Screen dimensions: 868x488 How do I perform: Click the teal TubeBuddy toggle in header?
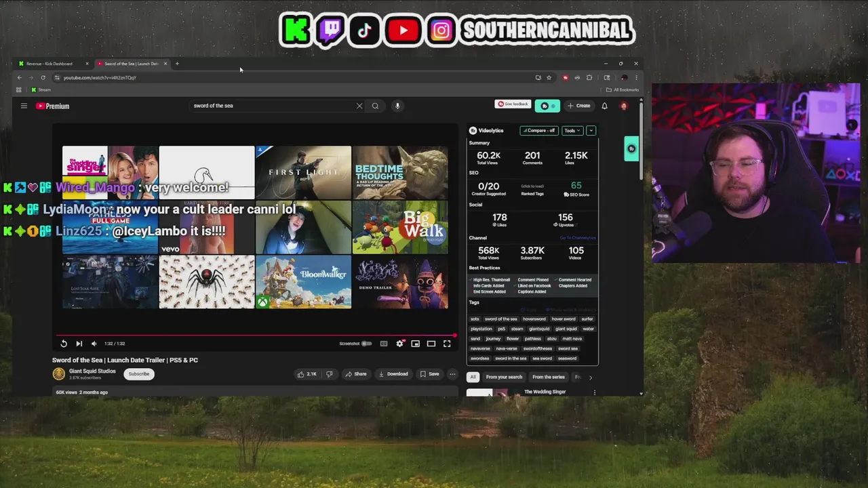547,106
